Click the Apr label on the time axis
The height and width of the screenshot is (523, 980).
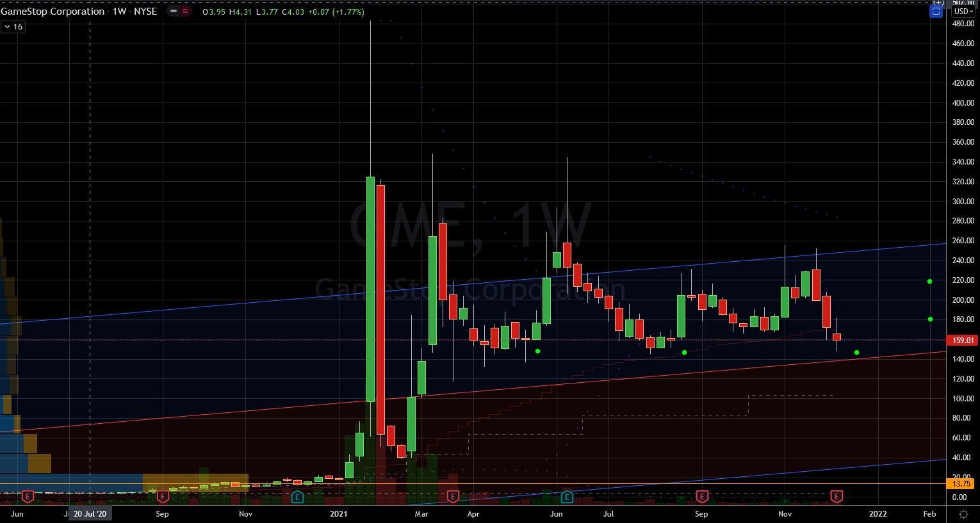coord(473,514)
